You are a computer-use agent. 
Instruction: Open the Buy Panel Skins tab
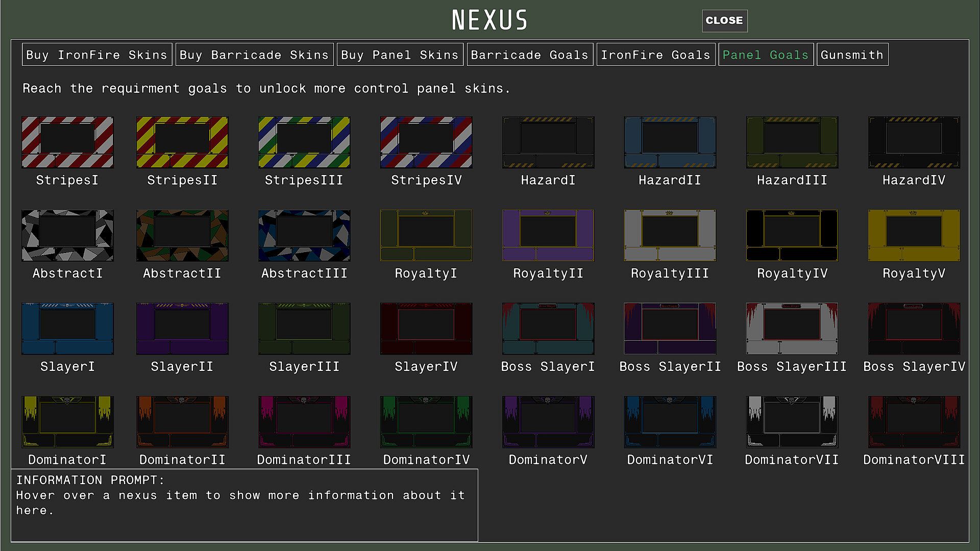pyautogui.click(x=400, y=55)
